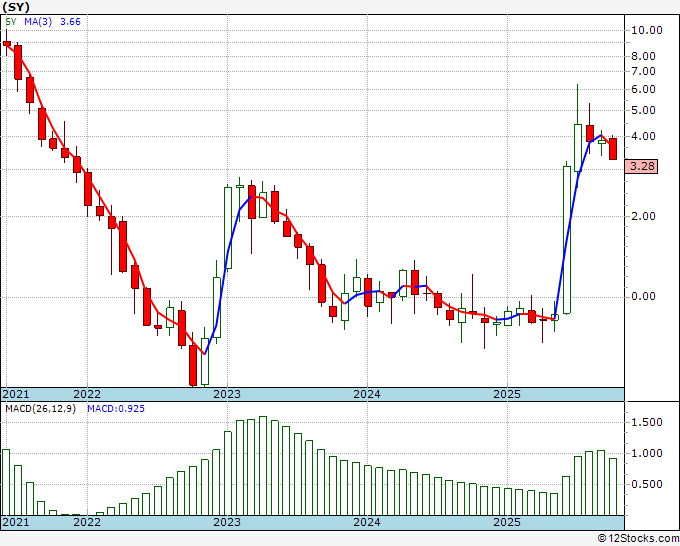This screenshot has width=680, height=546.
Task: Click the 5.00 price axis label
Action: 648,89
